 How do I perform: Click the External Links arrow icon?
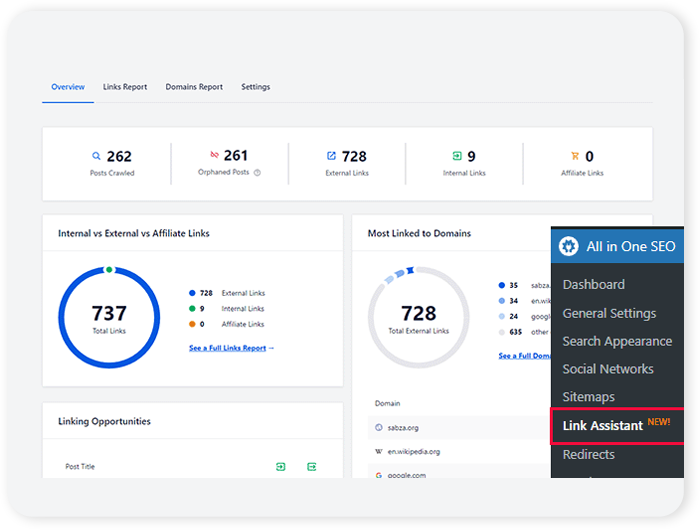coord(331,155)
